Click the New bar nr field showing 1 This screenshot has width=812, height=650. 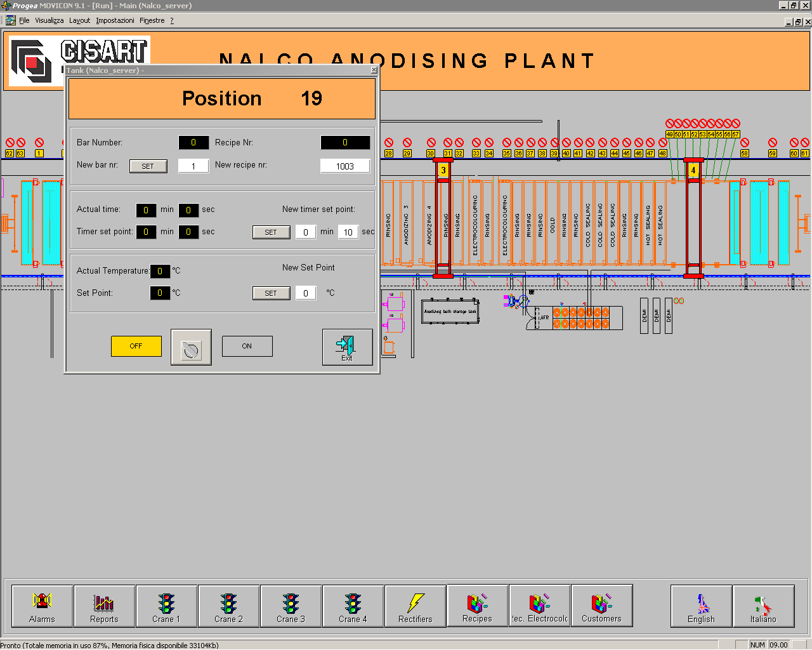[x=193, y=166]
